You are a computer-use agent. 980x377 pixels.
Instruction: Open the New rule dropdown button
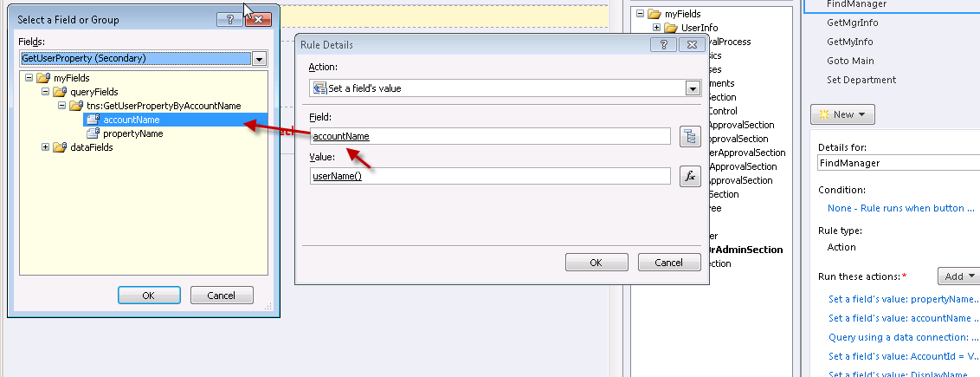(x=842, y=114)
